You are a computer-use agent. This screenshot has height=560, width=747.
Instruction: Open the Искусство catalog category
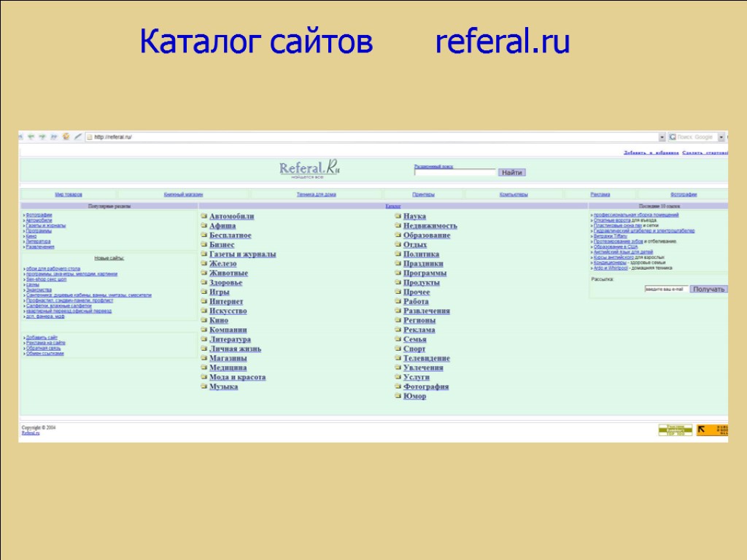click(228, 311)
